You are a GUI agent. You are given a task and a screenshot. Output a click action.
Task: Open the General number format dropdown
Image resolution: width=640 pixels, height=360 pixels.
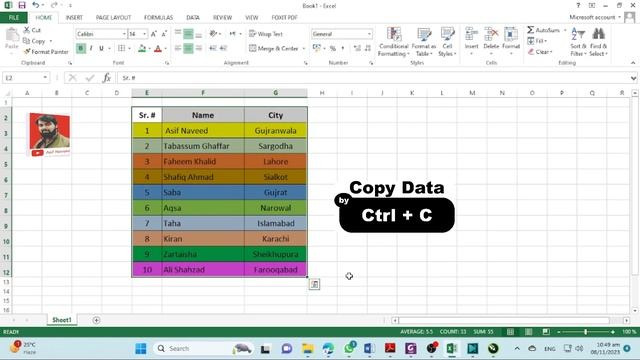[x=369, y=34]
